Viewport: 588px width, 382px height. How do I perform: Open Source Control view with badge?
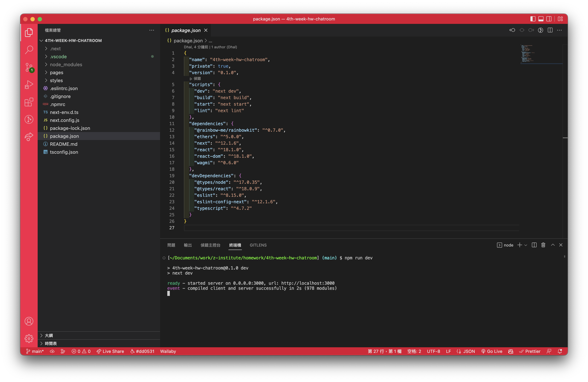point(29,67)
